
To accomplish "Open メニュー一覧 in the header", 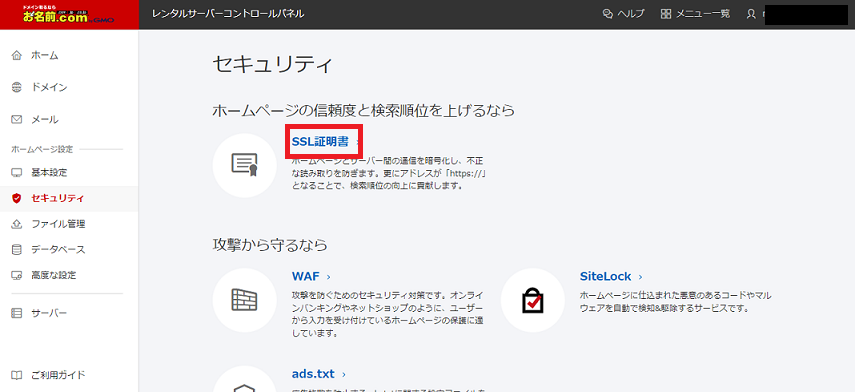I will tap(703, 14).
